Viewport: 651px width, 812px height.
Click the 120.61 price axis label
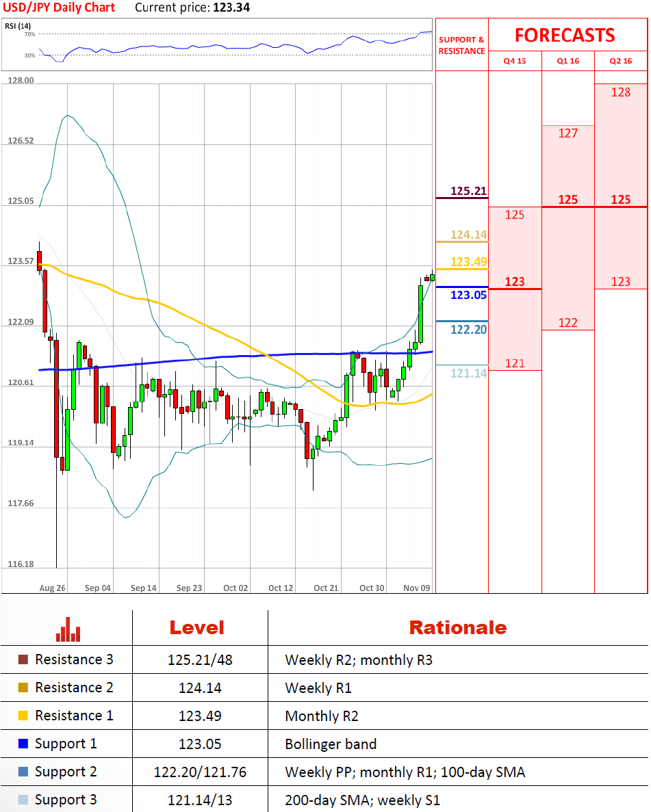click(21, 382)
